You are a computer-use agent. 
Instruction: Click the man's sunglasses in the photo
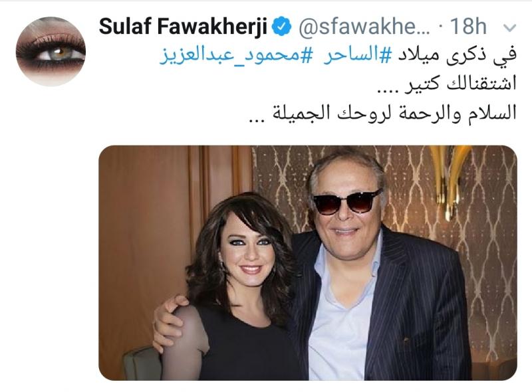(346, 203)
